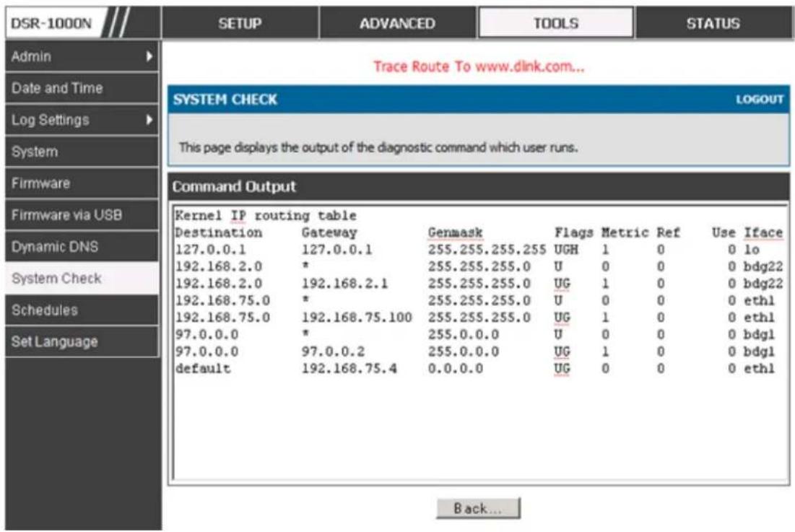The width and height of the screenshot is (795, 532).
Task: Click the default destination entry
Action: coord(203,369)
